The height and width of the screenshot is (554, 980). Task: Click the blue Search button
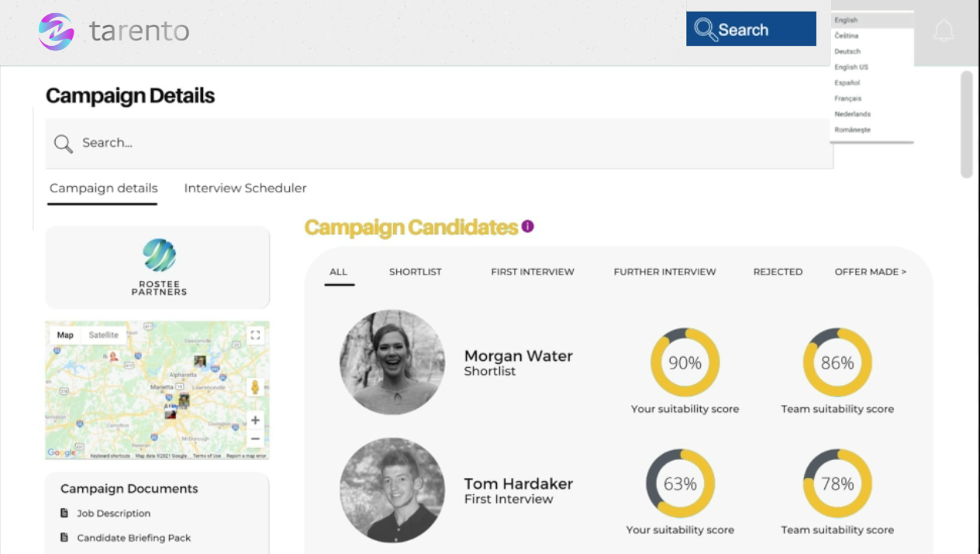[751, 29]
